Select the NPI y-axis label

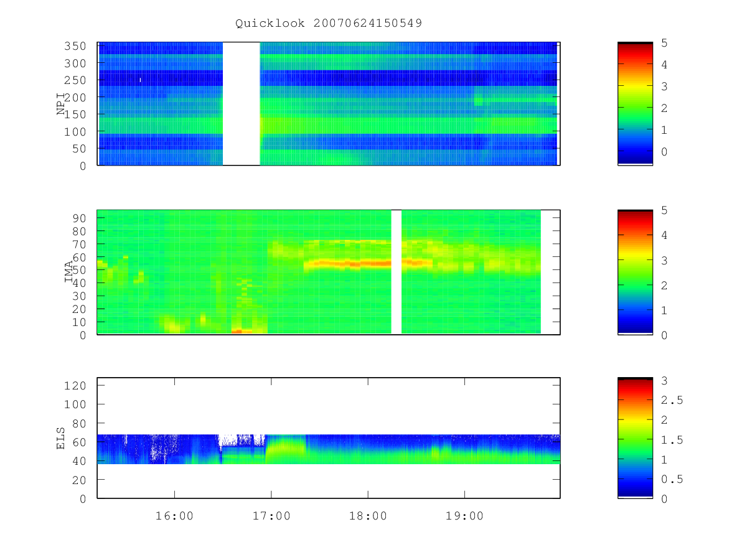pos(62,105)
